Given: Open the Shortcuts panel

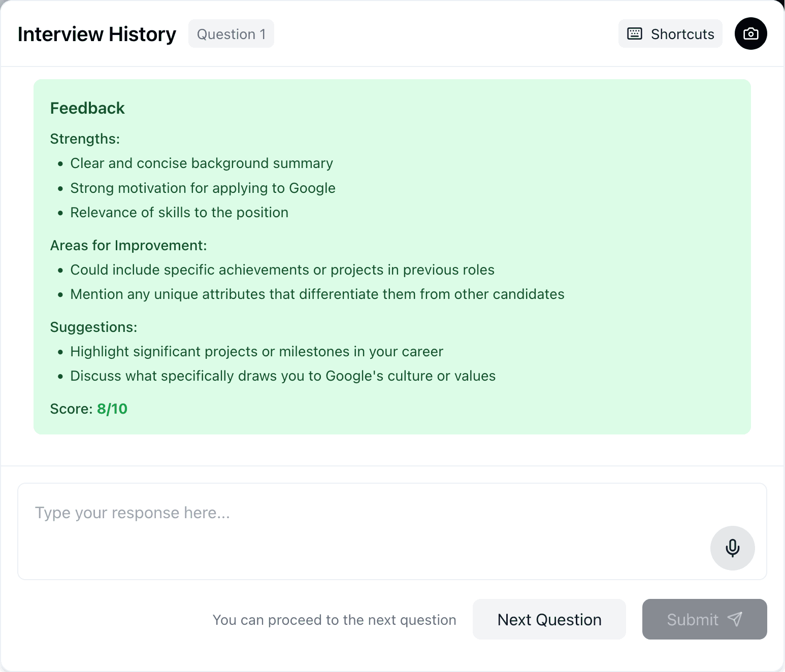Looking at the screenshot, I should [670, 33].
